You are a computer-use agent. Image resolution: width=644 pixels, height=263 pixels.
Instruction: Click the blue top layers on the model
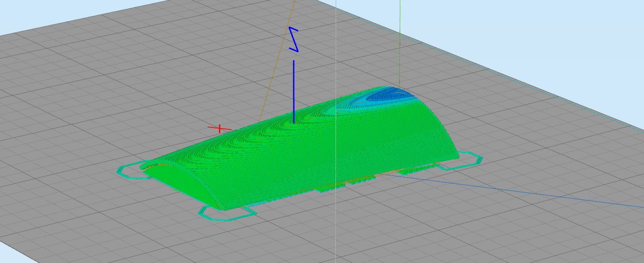point(391,95)
